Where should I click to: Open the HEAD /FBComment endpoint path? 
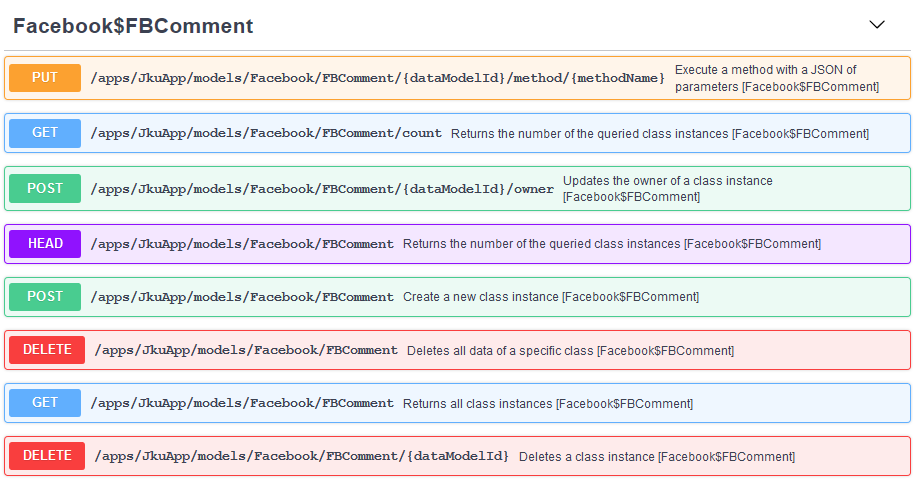click(x=242, y=243)
